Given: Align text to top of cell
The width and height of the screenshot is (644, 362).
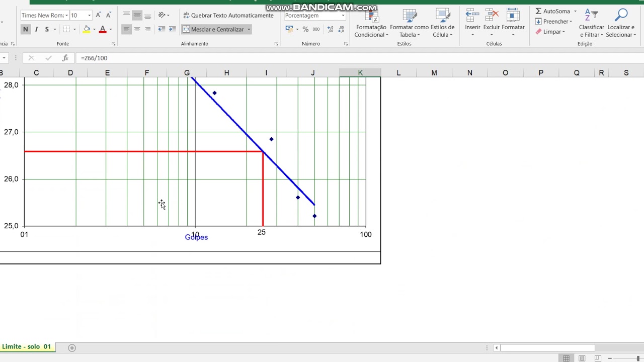Looking at the screenshot, I should point(126,16).
